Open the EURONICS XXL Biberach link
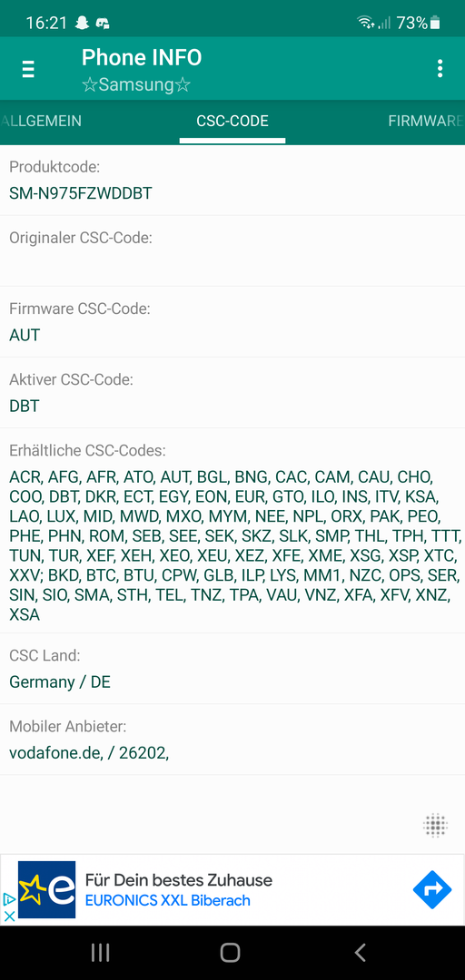This screenshot has width=465, height=980. (x=168, y=901)
